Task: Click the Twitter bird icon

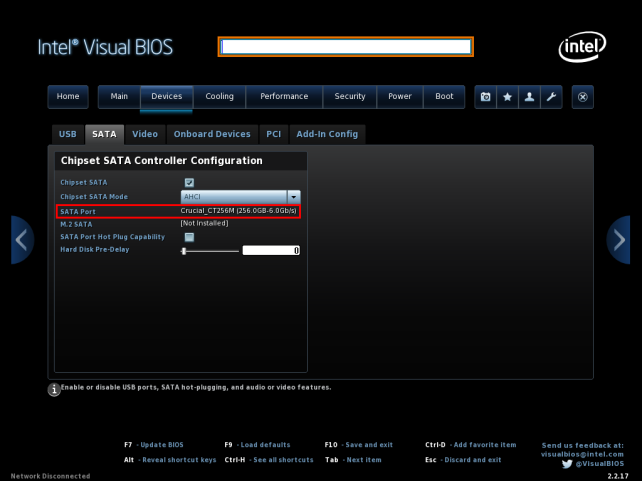Action: [567, 464]
